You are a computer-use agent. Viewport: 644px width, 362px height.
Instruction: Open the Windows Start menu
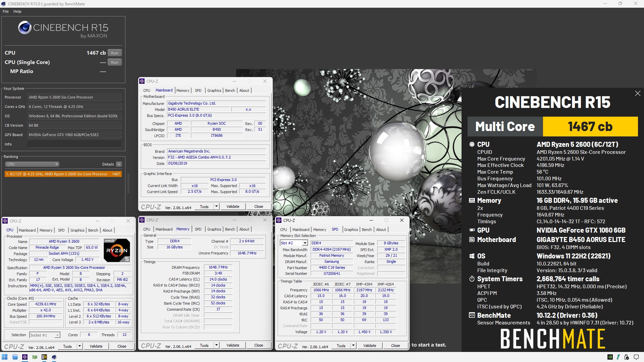5,357
